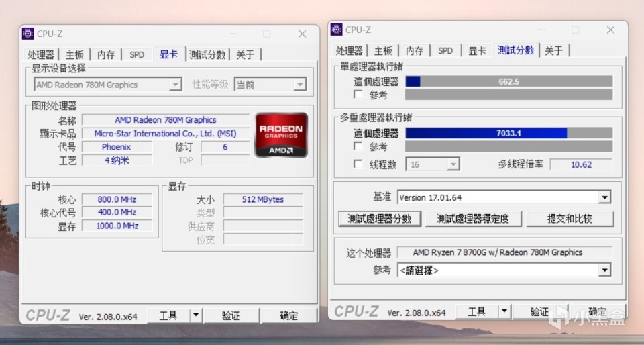Open 处理器 tab in left CPU-Z window

(x=41, y=54)
